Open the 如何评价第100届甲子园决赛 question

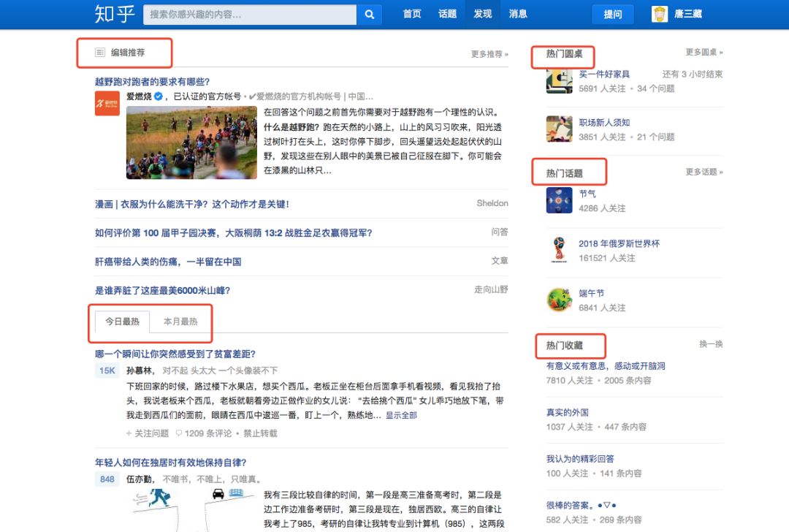click(x=234, y=232)
